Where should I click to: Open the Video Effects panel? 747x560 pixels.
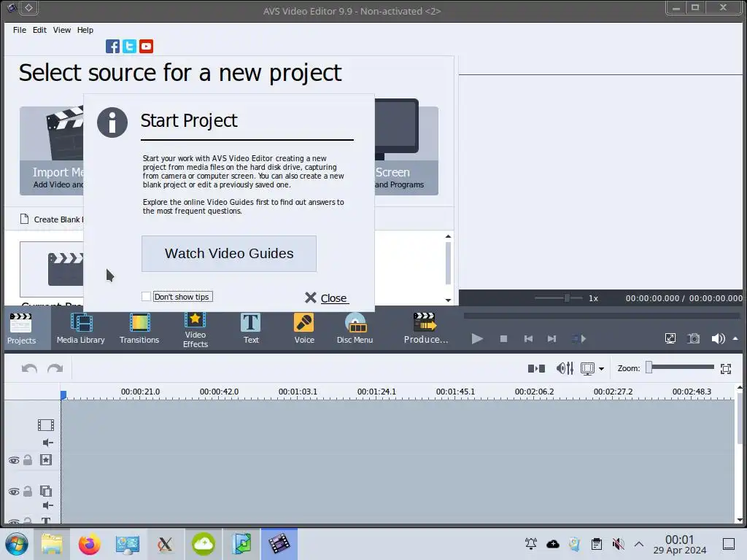point(196,330)
